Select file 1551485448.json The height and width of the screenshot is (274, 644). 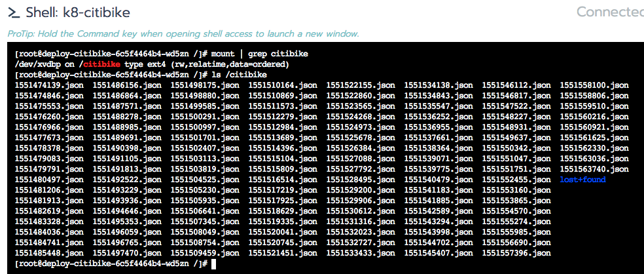[49, 253]
